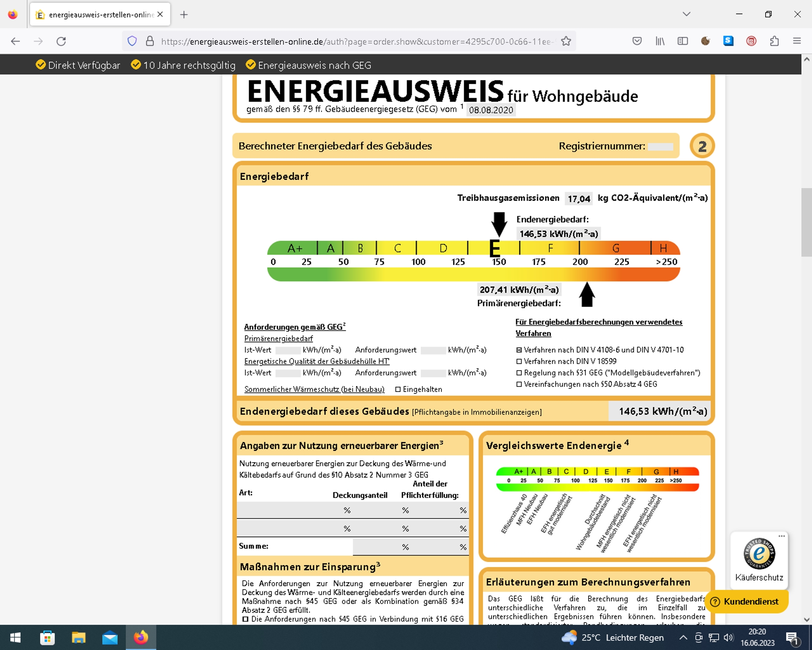Click the date field 08.08.2020
The width and height of the screenshot is (812, 650).
click(x=491, y=110)
